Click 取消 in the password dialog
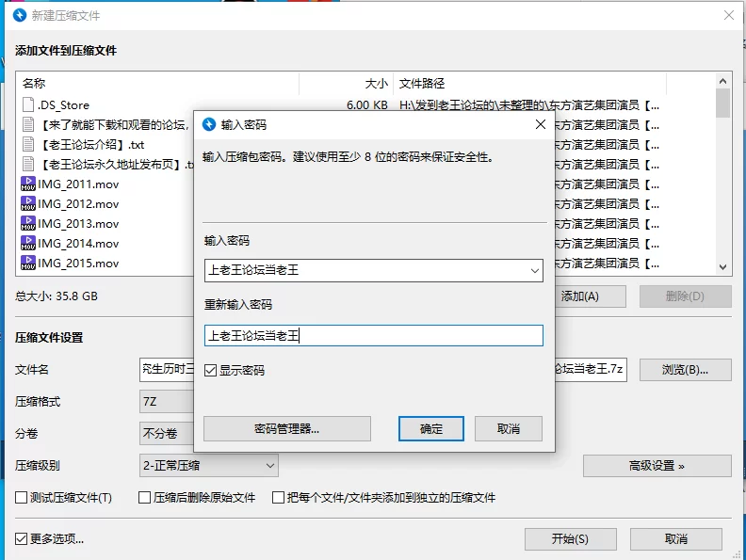Viewport: 746px width, 560px height. tap(508, 429)
